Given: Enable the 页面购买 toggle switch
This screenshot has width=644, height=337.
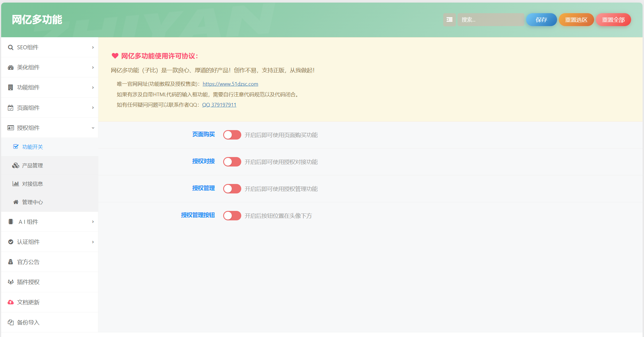Looking at the screenshot, I should pyautogui.click(x=232, y=135).
